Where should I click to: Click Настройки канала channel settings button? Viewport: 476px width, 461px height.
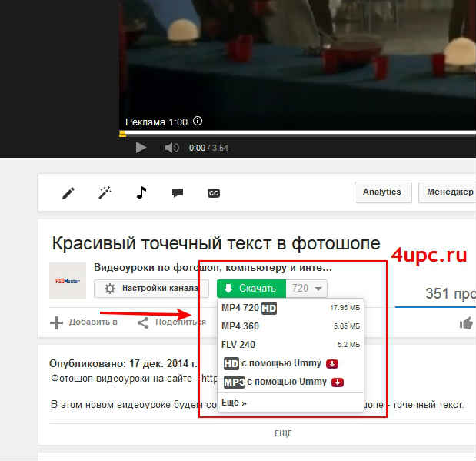151,289
